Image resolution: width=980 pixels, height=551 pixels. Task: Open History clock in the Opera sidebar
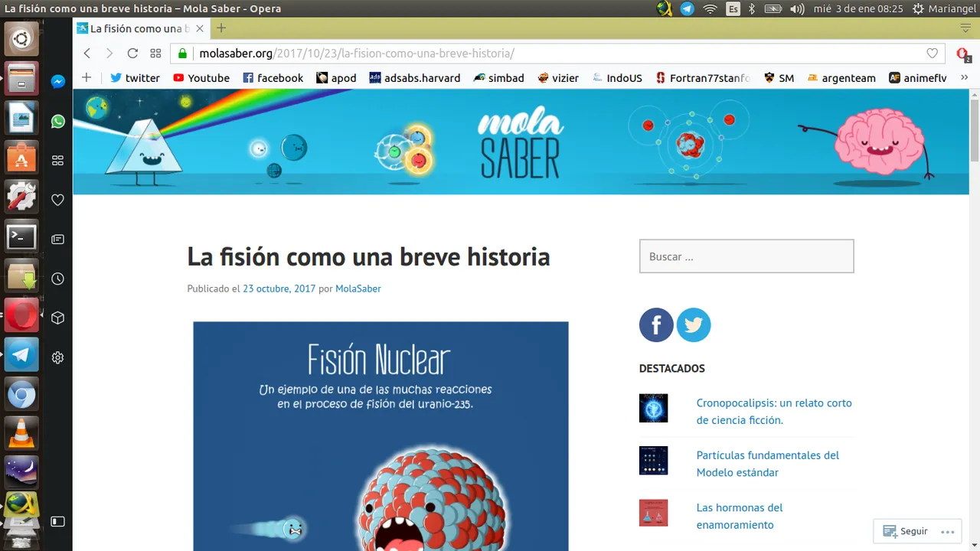(57, 279)
